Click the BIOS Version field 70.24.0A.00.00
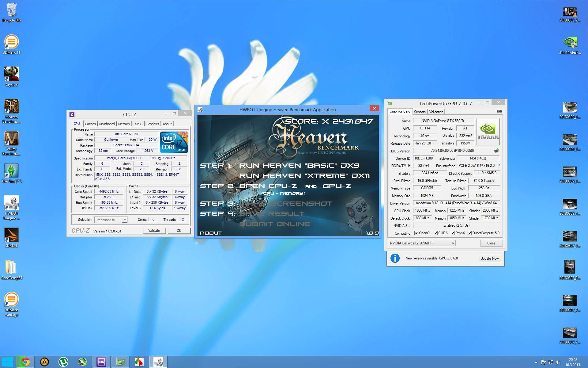This screenshot has width=588, height=368. pyautogui.click(x=452, y=151)
